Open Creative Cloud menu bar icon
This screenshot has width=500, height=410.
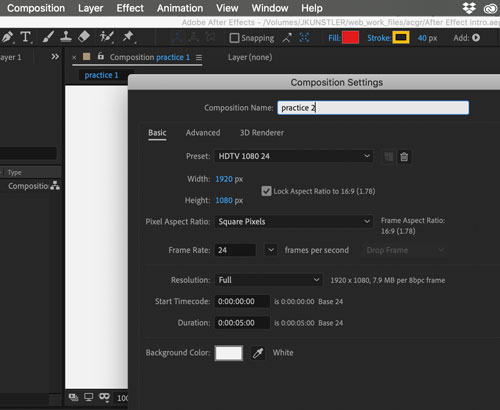tap(491, 8)
